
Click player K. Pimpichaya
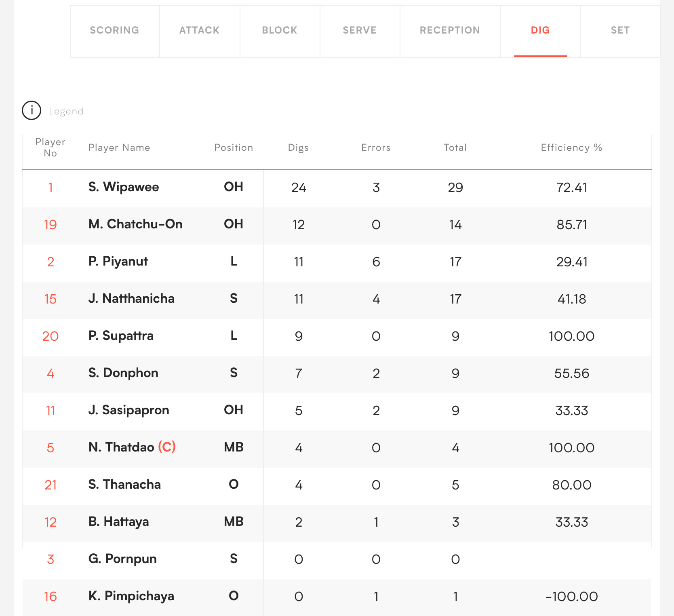(x=131, y=596)
